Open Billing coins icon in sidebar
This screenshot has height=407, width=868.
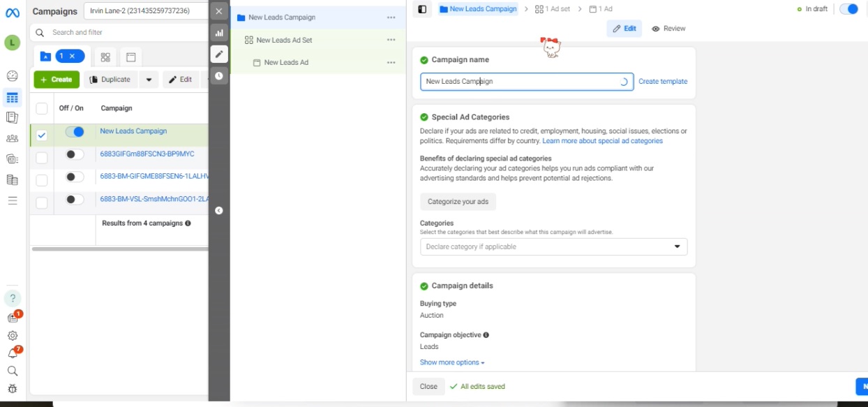[12, 180]
